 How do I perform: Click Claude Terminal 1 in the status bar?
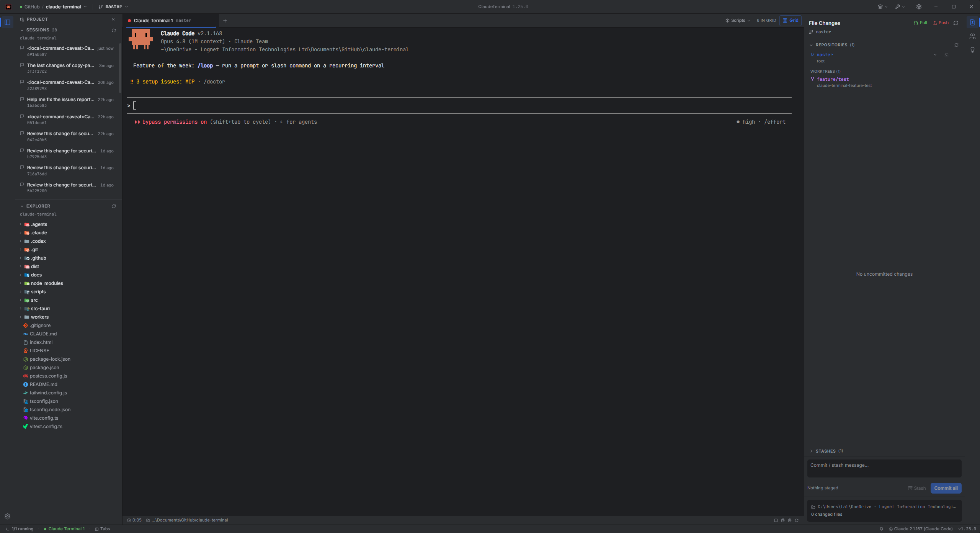point(64,530)
